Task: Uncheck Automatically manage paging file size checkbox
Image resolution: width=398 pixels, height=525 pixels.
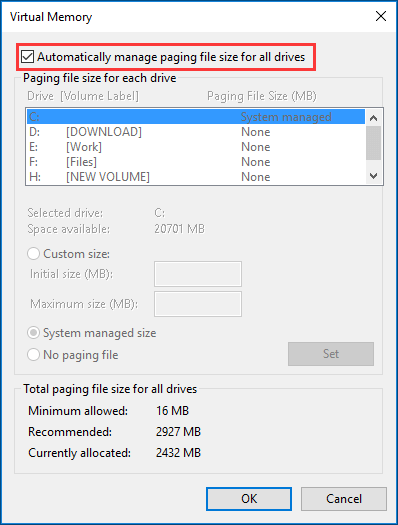Action: 27,57
